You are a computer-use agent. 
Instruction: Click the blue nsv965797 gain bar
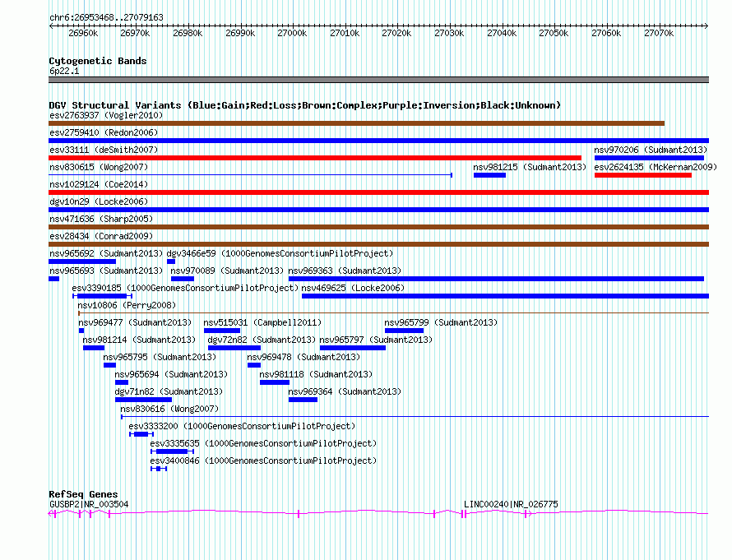tap(353, 348)
